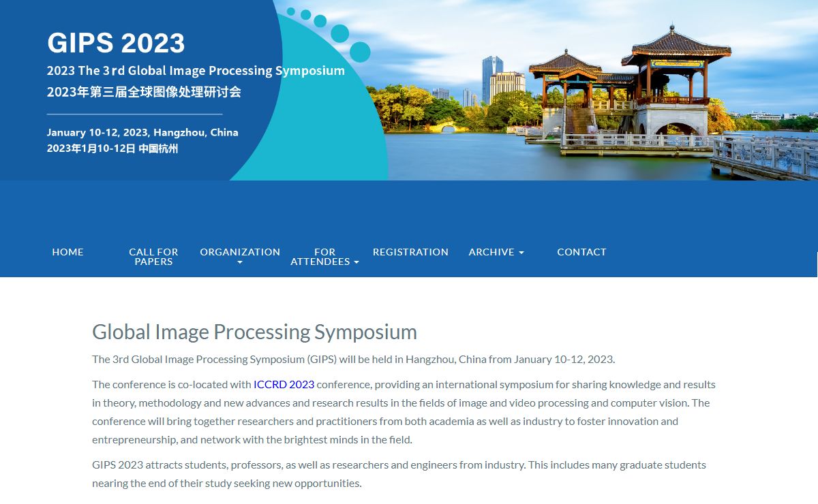Go to the HOME page
818x504 pixels.
(67, 252)
